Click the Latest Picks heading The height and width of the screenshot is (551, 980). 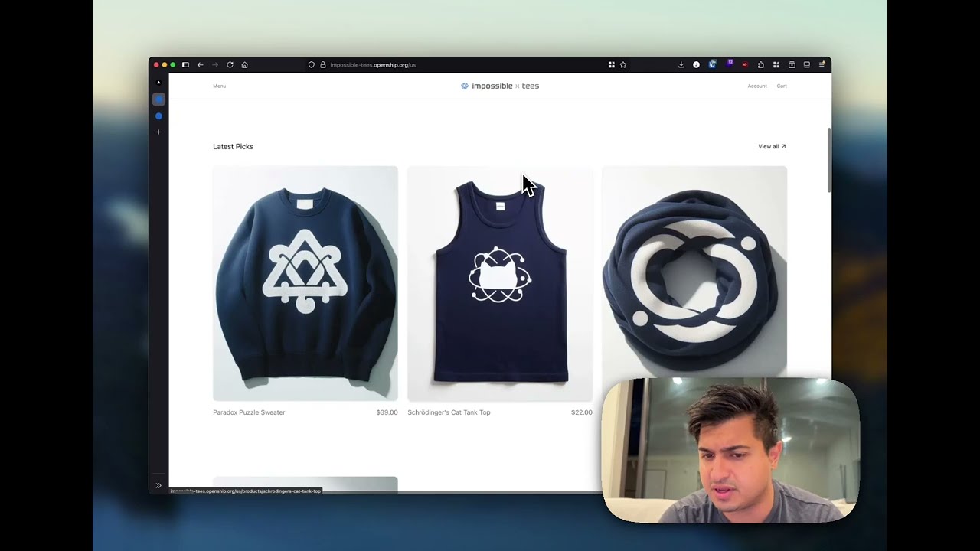pos(233,146)
